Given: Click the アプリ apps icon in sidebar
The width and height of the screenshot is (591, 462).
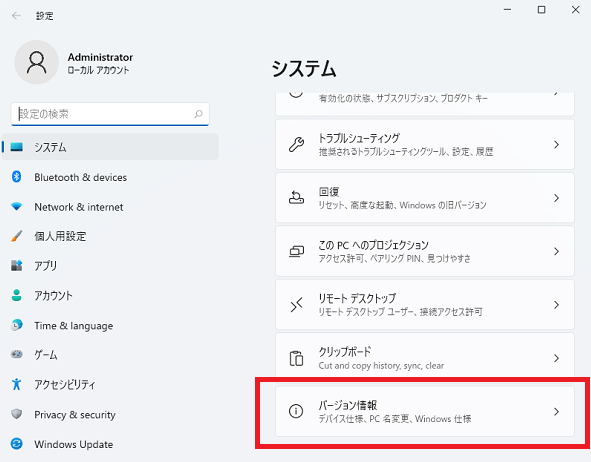Looking at the screenshot, I should (x=17, y=265).
